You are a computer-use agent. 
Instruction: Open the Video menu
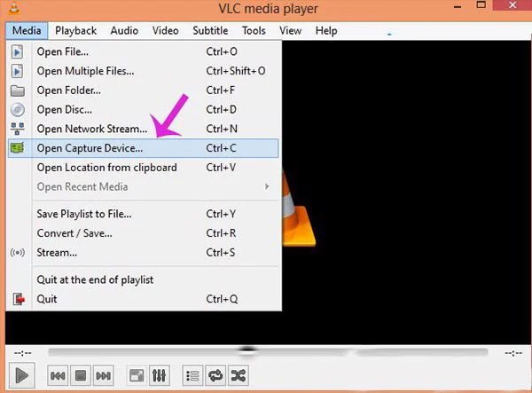coord(165,30)
